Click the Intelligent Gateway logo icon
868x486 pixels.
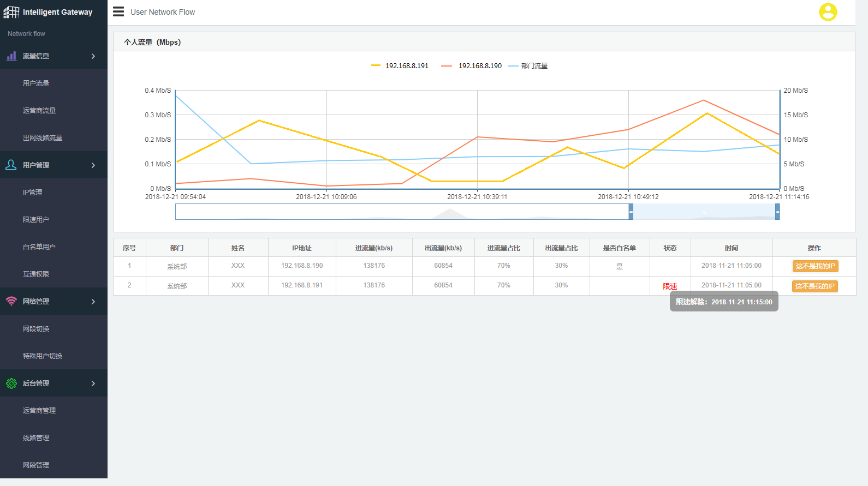(11, 12)
